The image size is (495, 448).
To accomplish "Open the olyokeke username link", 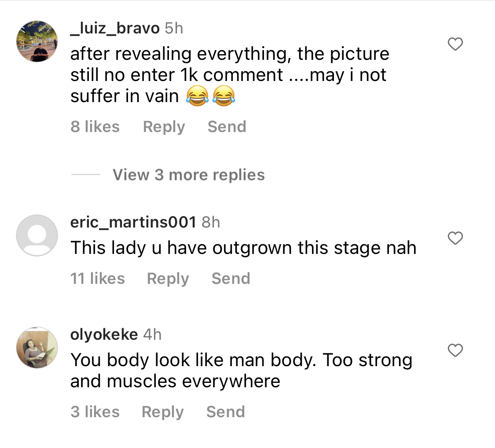I will click(104, 334).
